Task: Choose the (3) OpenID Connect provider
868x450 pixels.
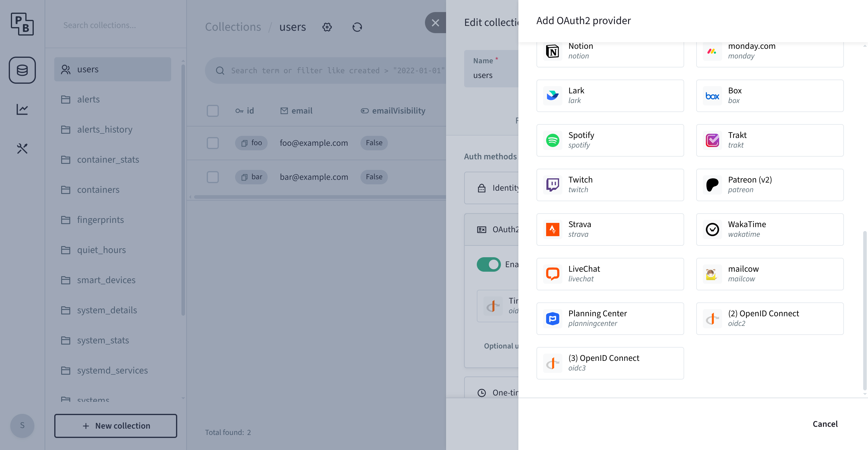Action: point(610,363)
